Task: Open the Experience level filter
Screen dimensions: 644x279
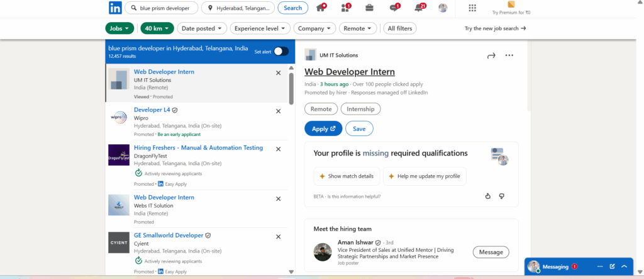Action: [260, 28]
